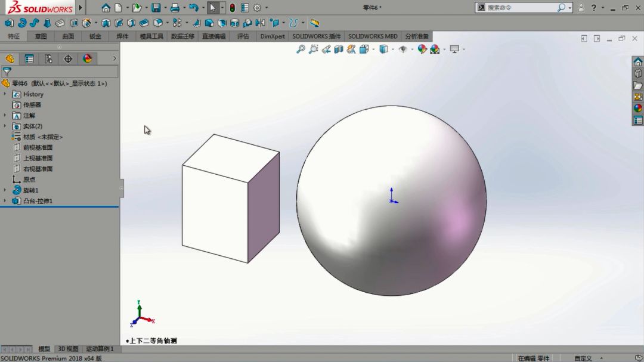Switch to the 焊件 tab
644x362 pixels.
(122, 36)
